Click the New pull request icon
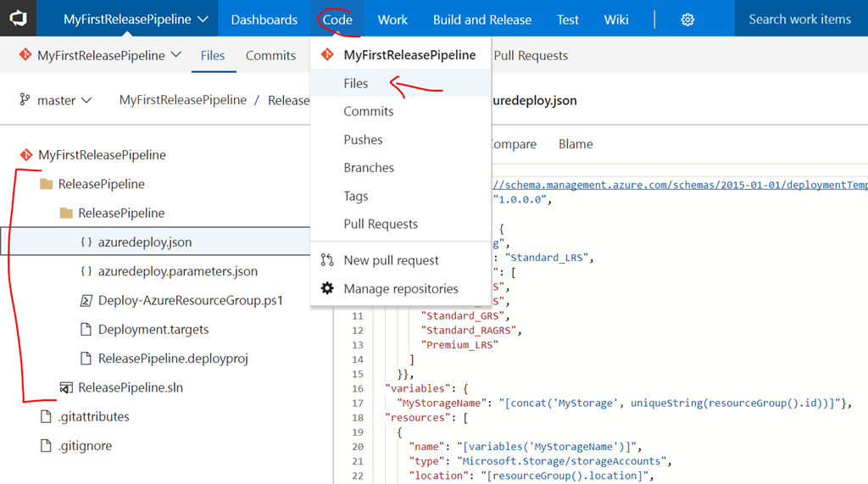Screen dimensions: 868x484 [327, 260]
